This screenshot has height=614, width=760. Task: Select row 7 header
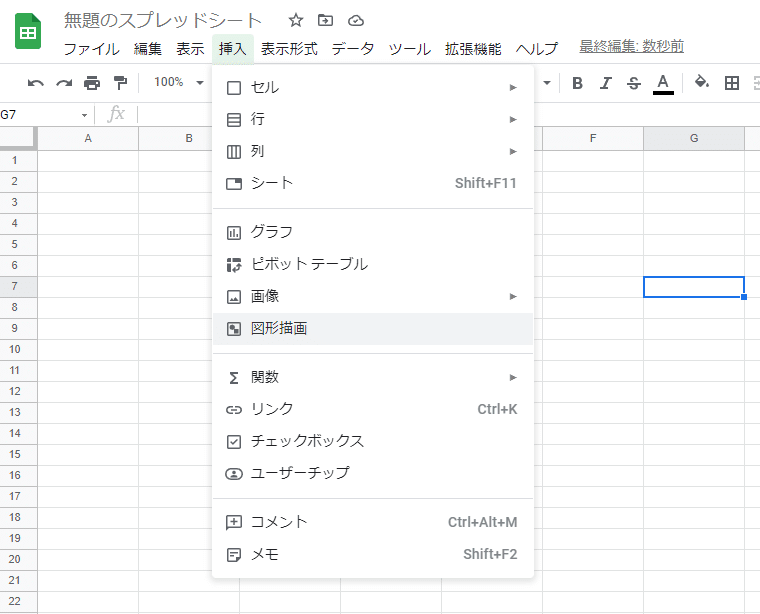pos(18,286)
